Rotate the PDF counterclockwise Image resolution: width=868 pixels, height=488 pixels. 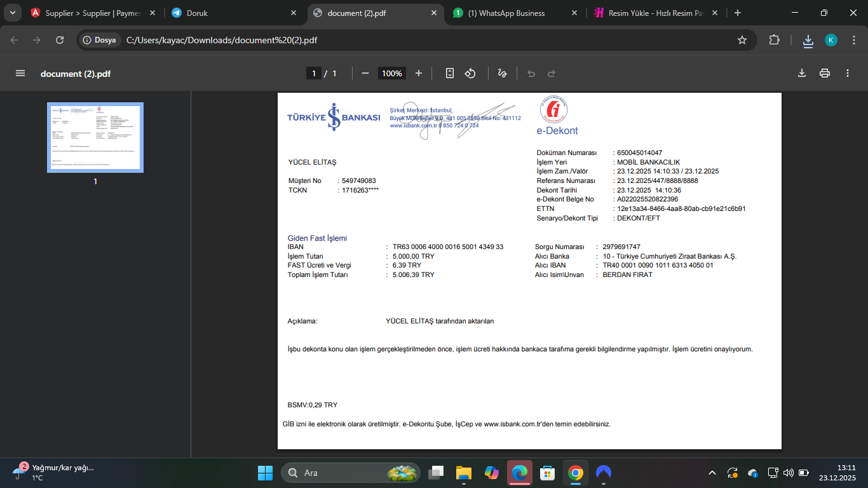point(470,73)
